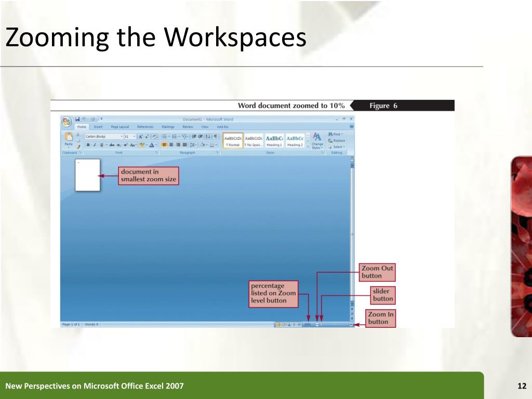The image size is (532, 399).
Task: Click the Replace button
Action: click(336, 140)
